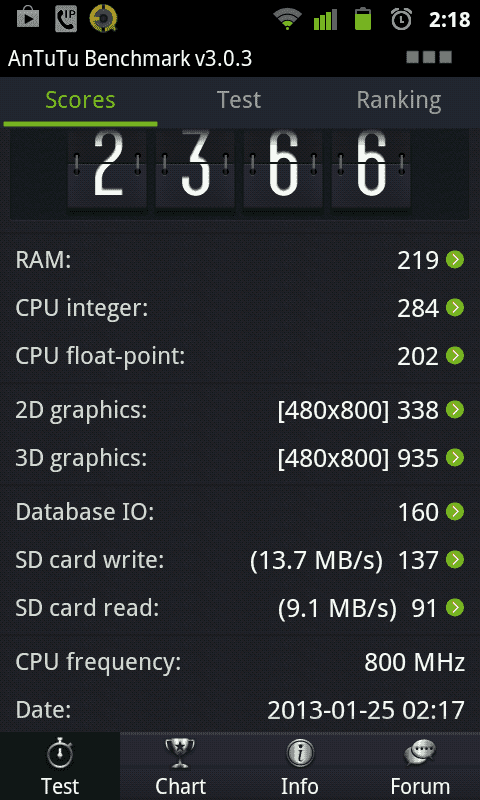Tap the battery status icon
Viewport: 480px width, 800px height.
coord(363,19)
